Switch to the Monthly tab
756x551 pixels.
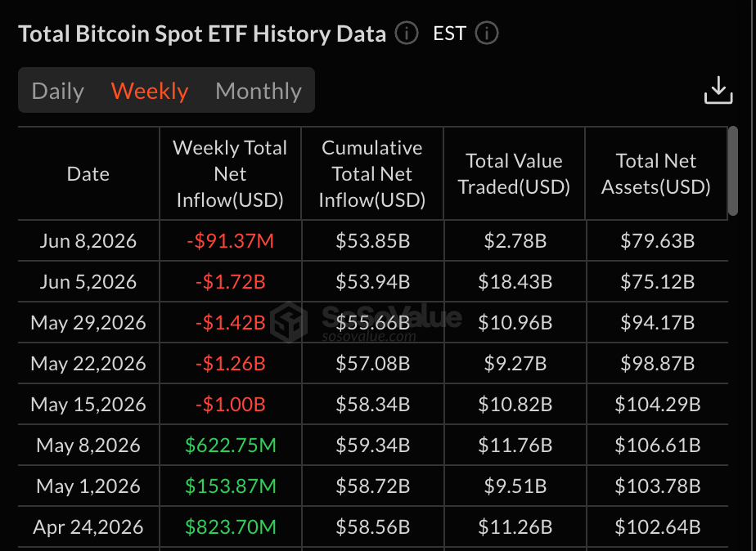[x=259, y=91]
